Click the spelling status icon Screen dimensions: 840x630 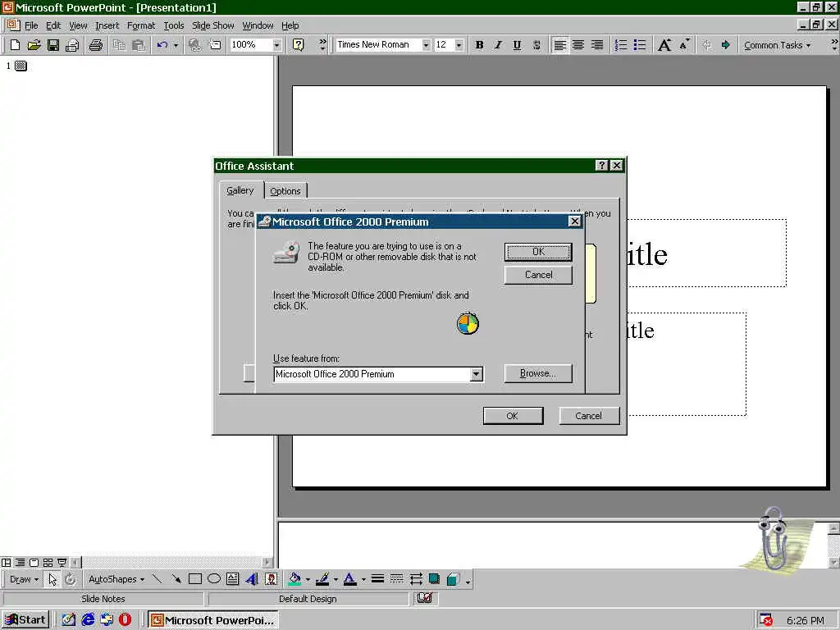tap(425, 598)
